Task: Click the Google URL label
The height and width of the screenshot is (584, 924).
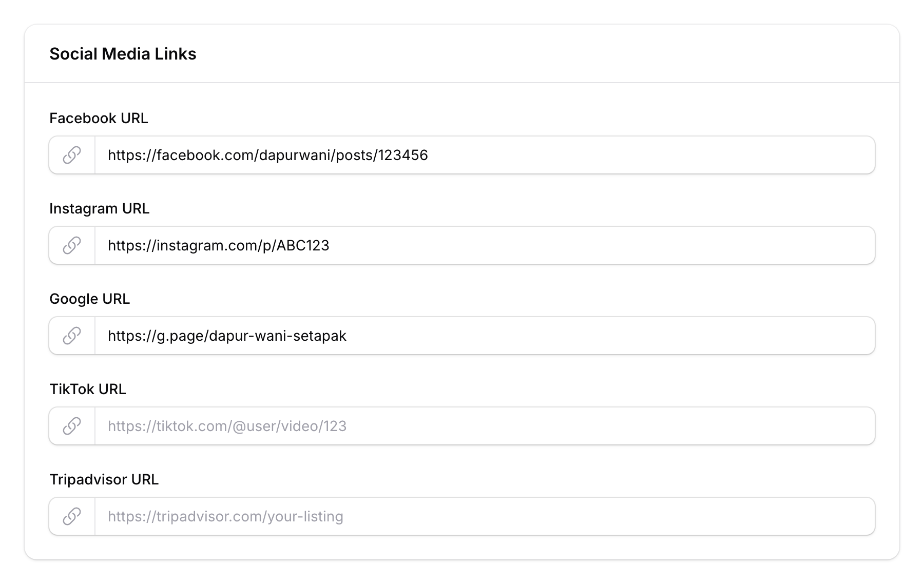Action: 90,299
